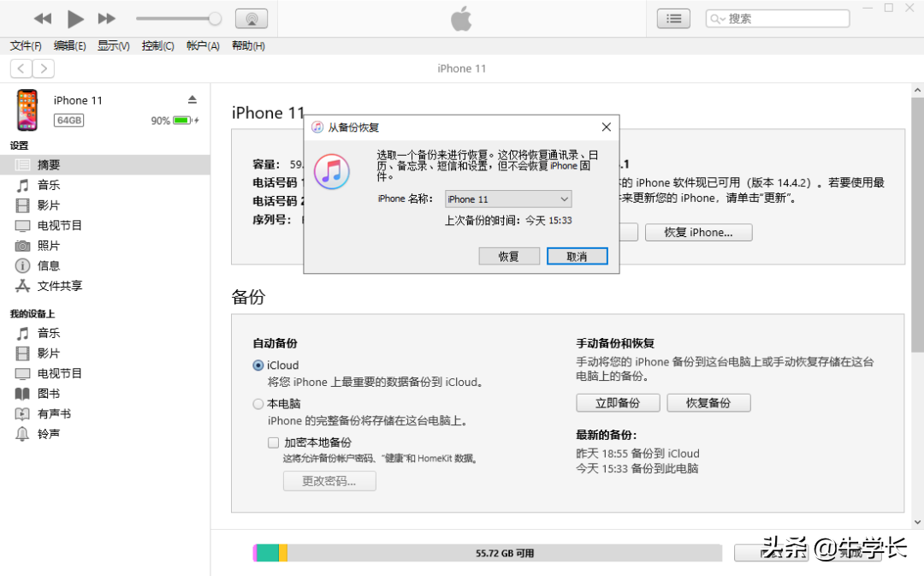Open the 控制(C) menu

coord(158,45)
